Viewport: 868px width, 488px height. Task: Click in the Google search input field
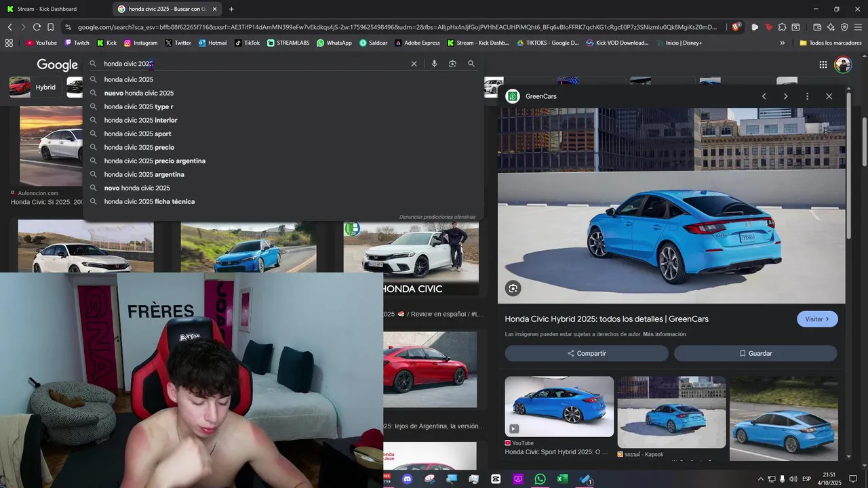[x=254, y=64]
